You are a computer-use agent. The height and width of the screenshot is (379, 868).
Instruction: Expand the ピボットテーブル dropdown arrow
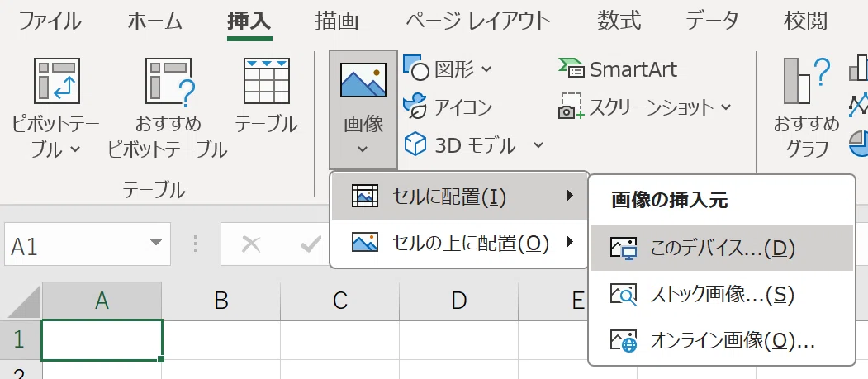pos(76,149)
